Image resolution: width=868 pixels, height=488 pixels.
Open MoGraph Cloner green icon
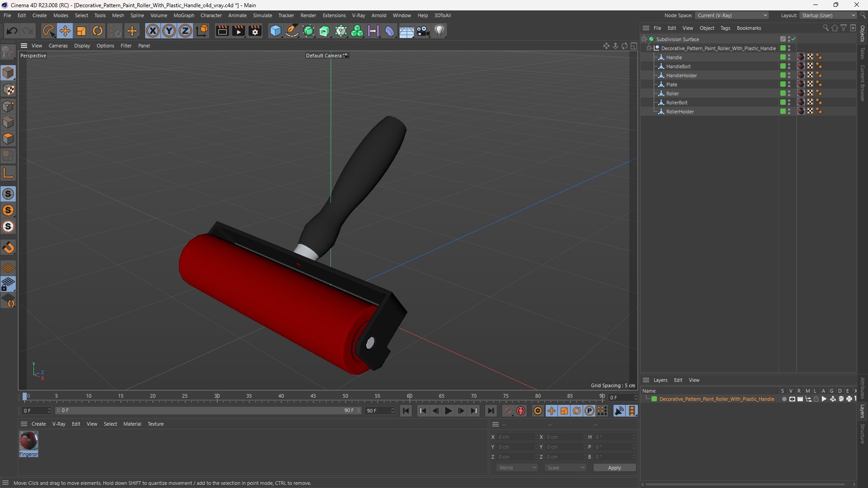pos(357,31)
